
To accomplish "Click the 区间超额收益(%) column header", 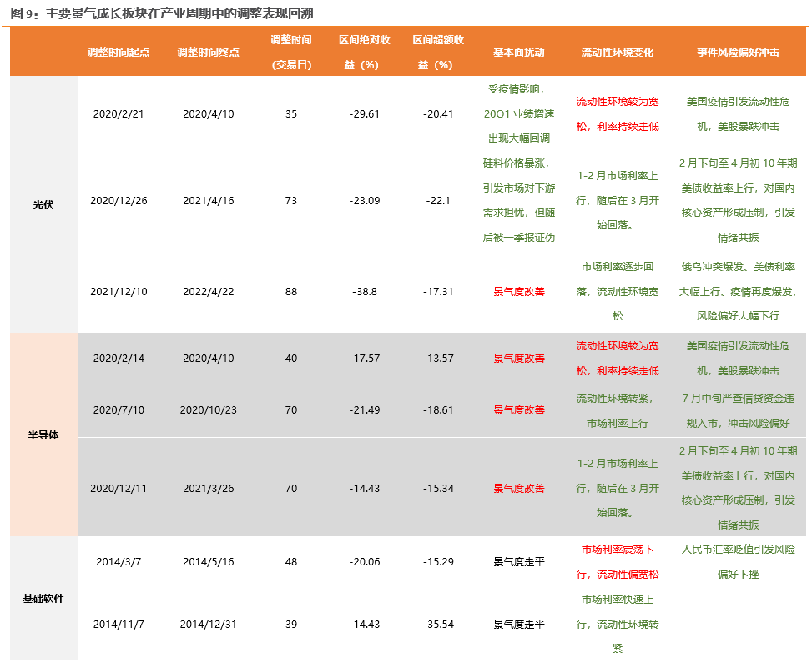I will 438,53.
